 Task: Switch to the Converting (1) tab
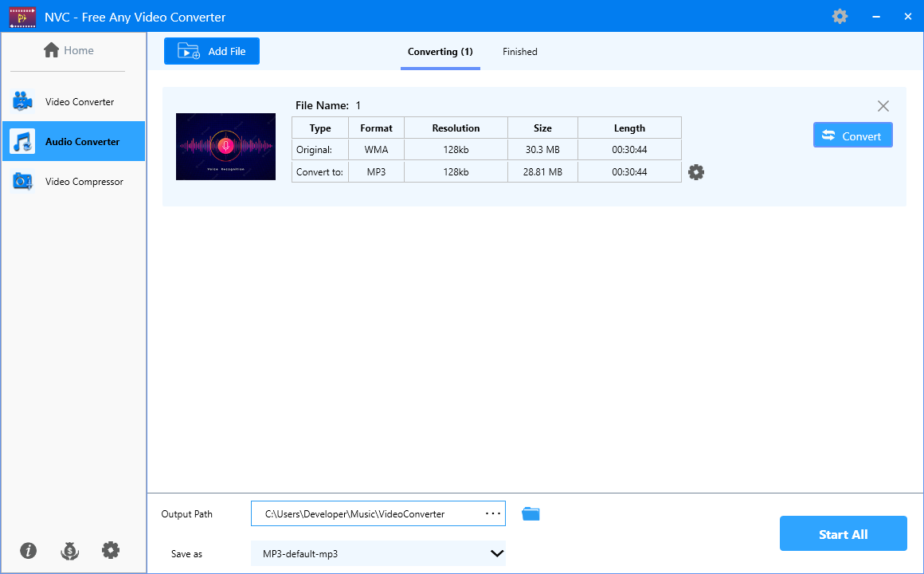click(440, 51)
